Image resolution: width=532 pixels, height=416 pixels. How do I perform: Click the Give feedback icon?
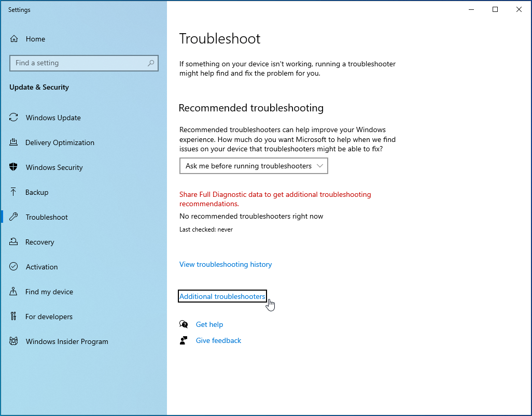184,340
